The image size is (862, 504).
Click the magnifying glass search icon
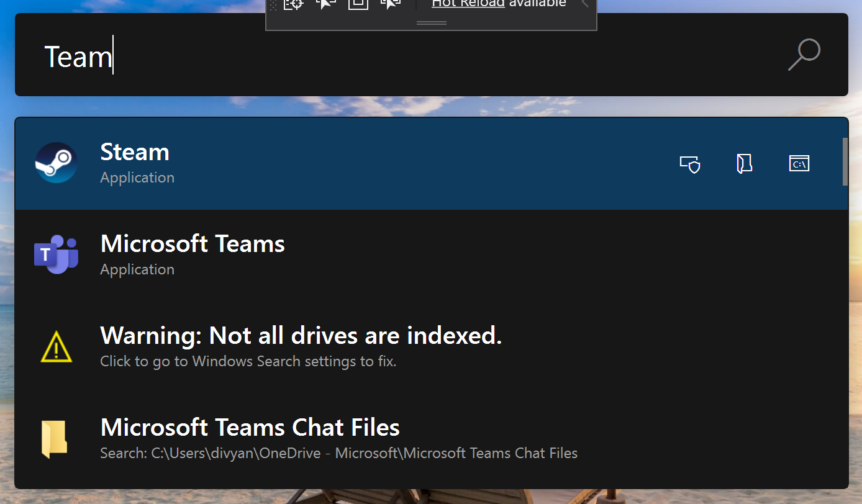coord(804,55)
